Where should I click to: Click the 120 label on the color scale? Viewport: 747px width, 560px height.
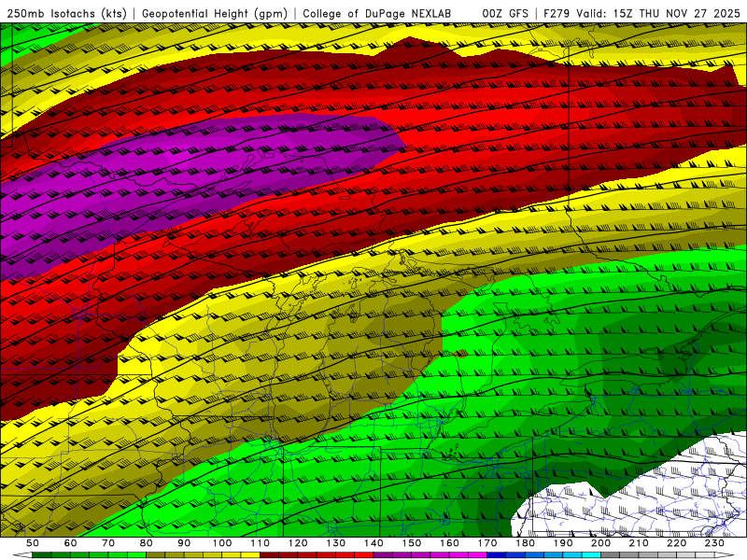pos(298,543)
